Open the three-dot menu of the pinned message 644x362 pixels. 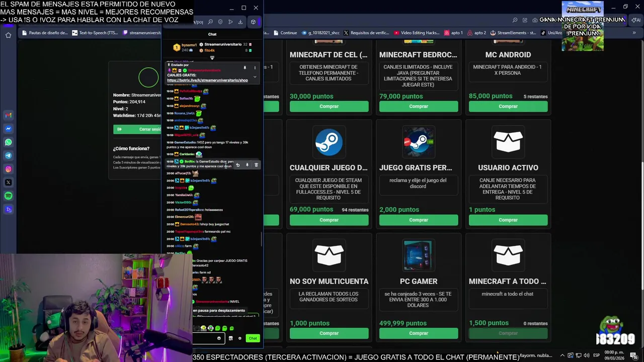tap(255, 67)
